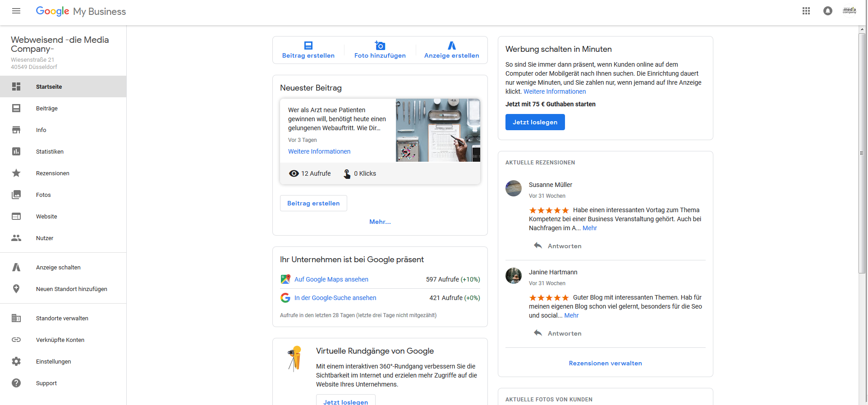Open Weitere Informationen link in the post card
The image size is (868, 405).
319,151
